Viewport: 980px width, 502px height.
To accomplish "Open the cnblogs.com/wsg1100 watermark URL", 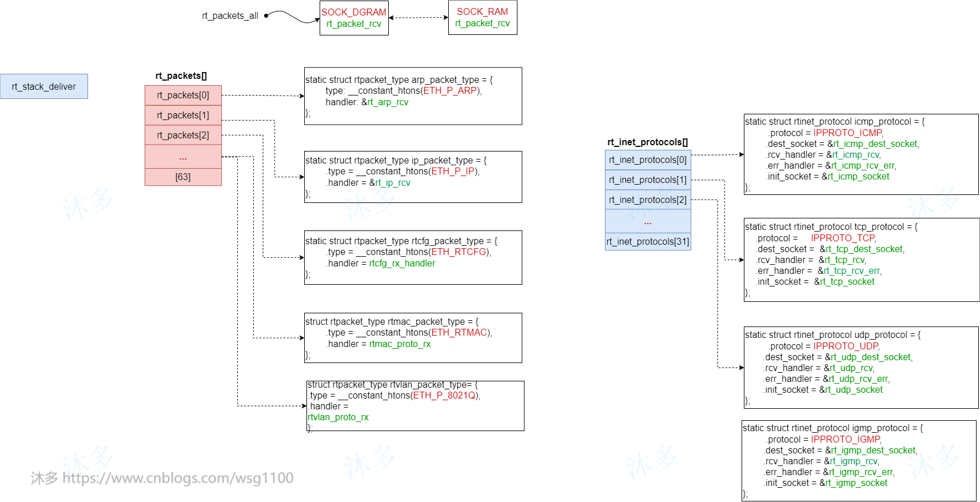I will (x=177, y=478).
